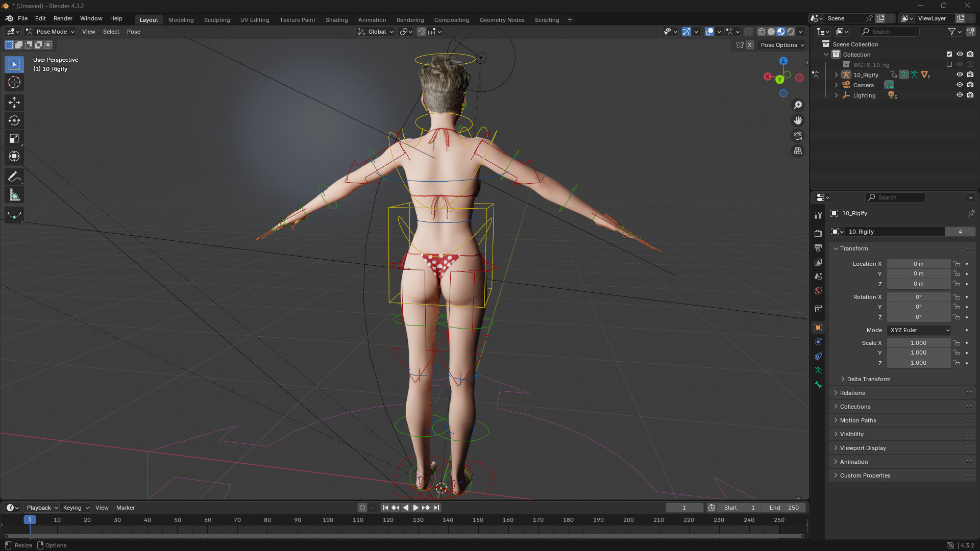The width and height of the screenshot is (980, 551).
Task: Toggle X-axis mirror for pose
Action: (750, 45)
